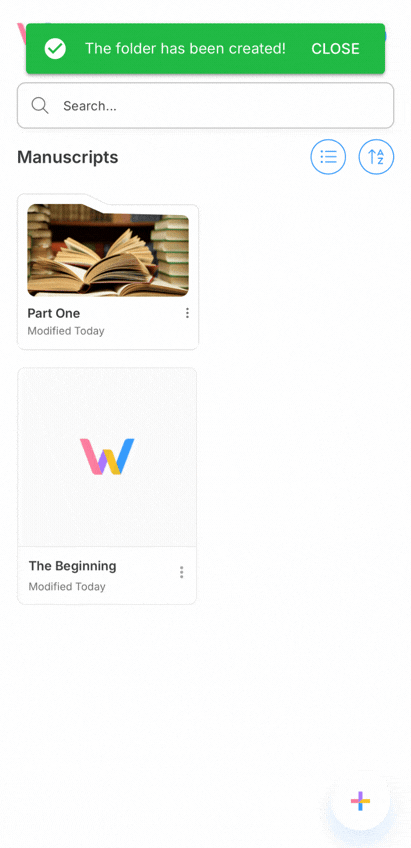Click Modified Today under The Beginning
Viewport: 411px width, 848px height.
pyautogui.click(x=67, y=586)
